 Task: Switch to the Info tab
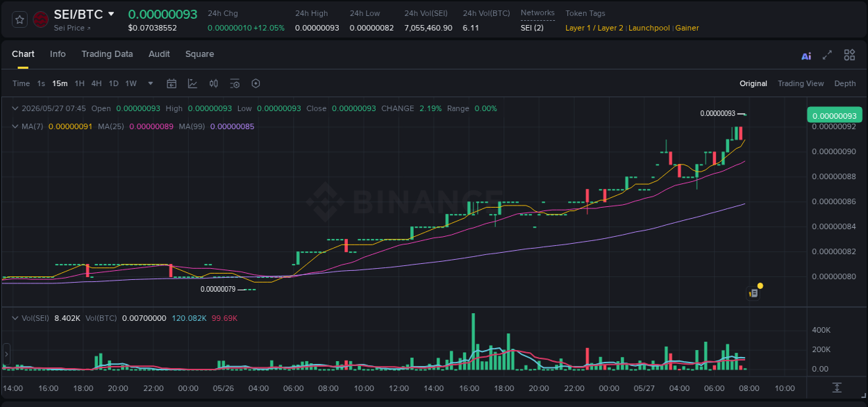point(58,54)
